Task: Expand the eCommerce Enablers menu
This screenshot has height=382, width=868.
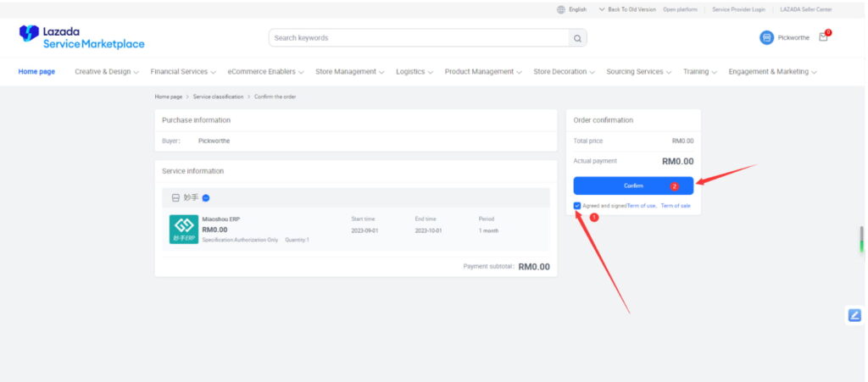Action: coord(265,72)
